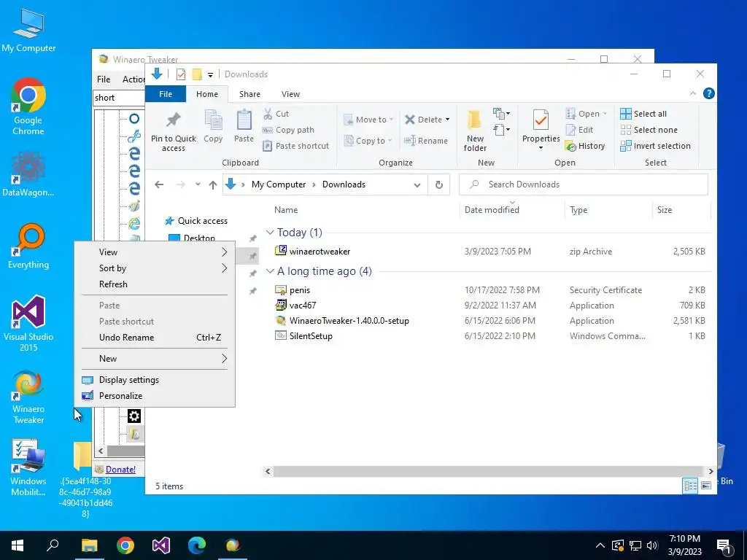
Task: Switch to the View ribbon tab
Action: click(x=290, y=94)
